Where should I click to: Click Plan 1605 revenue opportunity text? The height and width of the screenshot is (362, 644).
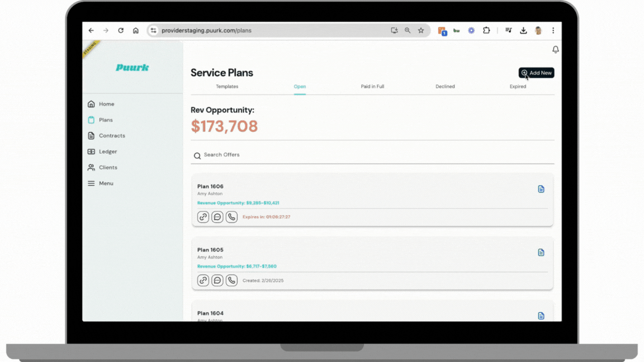pos(237,266)
